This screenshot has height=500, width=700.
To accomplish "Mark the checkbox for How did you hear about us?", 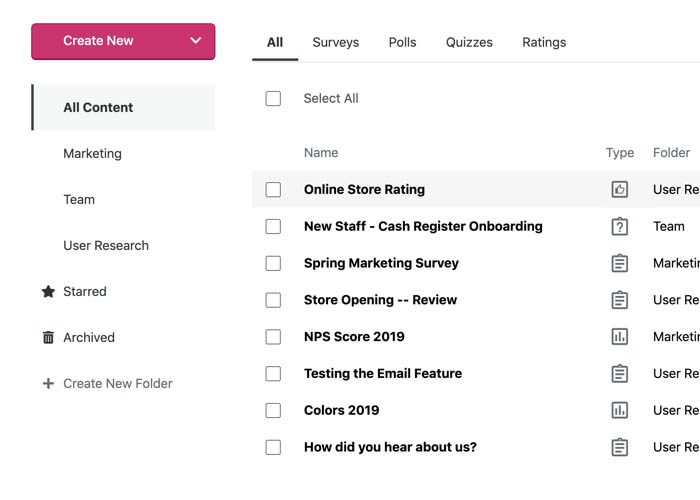I will (x=273, y=447).
